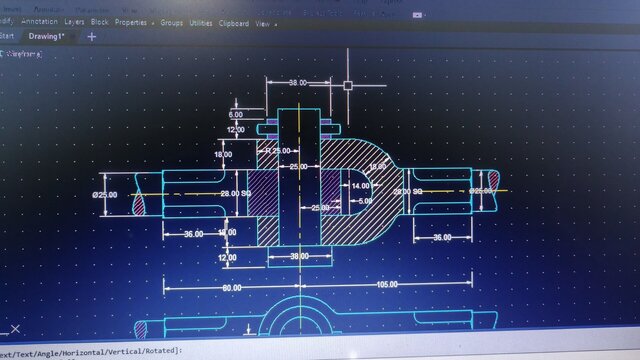The height and width of the screenshot is (360, 640).
Task: Select the 14.00 dimension text
Action: 360,186
